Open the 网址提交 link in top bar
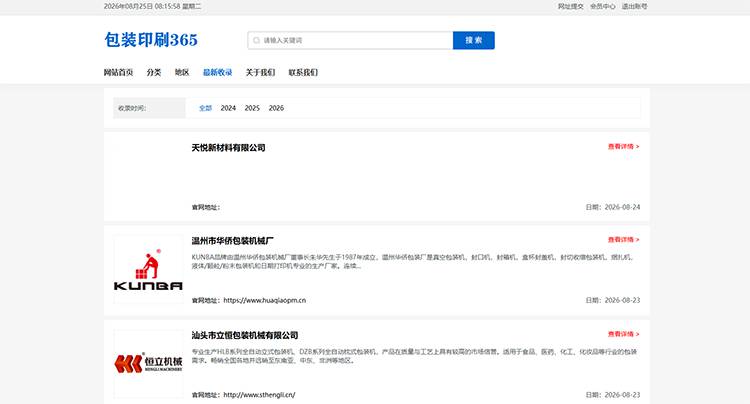Viewport: 750px width, 404px height. click(x=571, y=7)
